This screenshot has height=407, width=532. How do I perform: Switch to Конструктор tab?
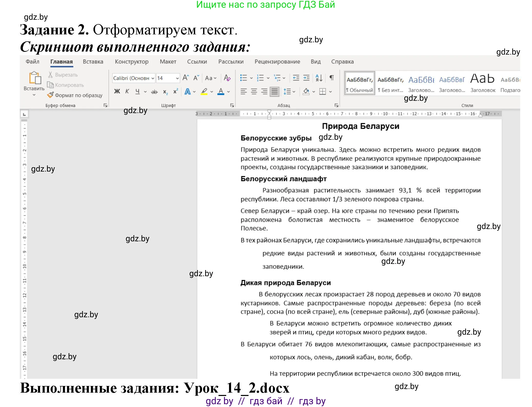point(132,62)
